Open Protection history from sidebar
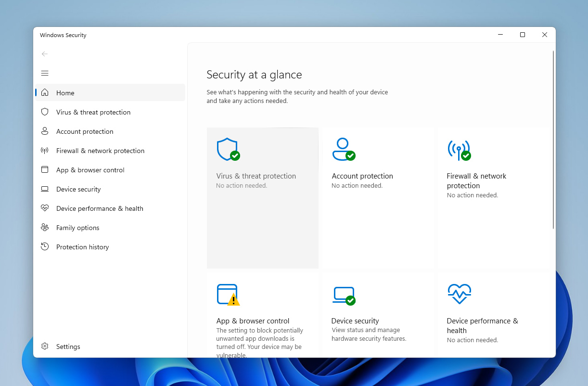This screenshot has width=588, height=386. coord(110,246)
